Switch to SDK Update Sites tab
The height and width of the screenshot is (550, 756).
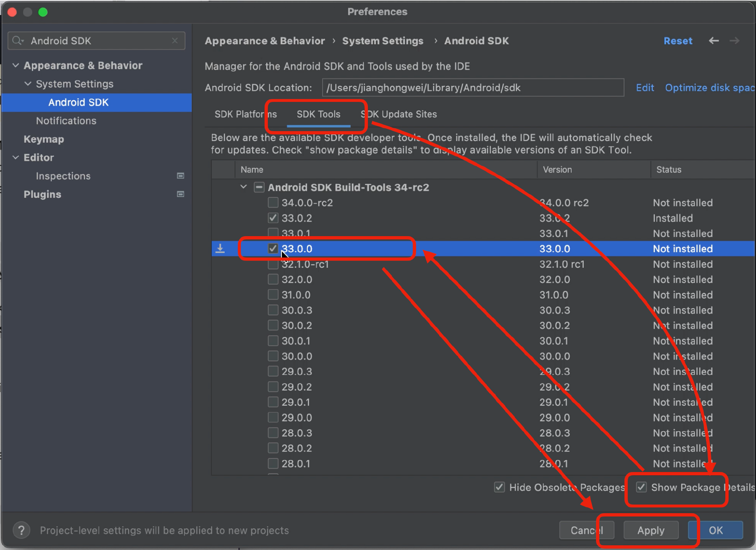click(398, 114)
